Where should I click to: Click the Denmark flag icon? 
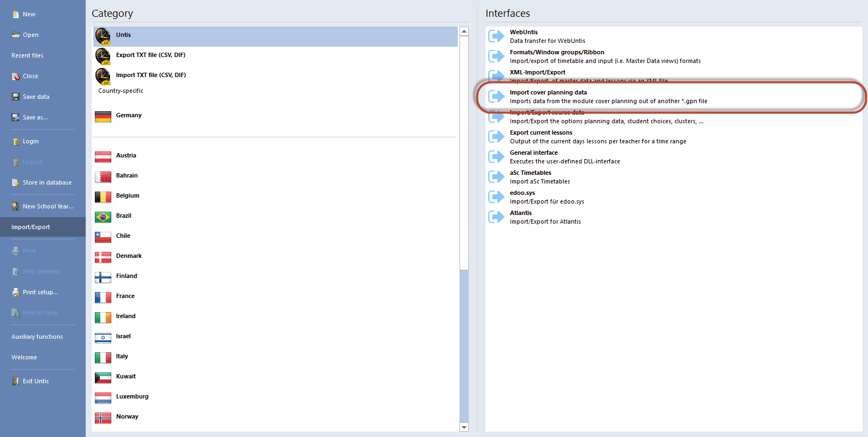click(103, 257)
